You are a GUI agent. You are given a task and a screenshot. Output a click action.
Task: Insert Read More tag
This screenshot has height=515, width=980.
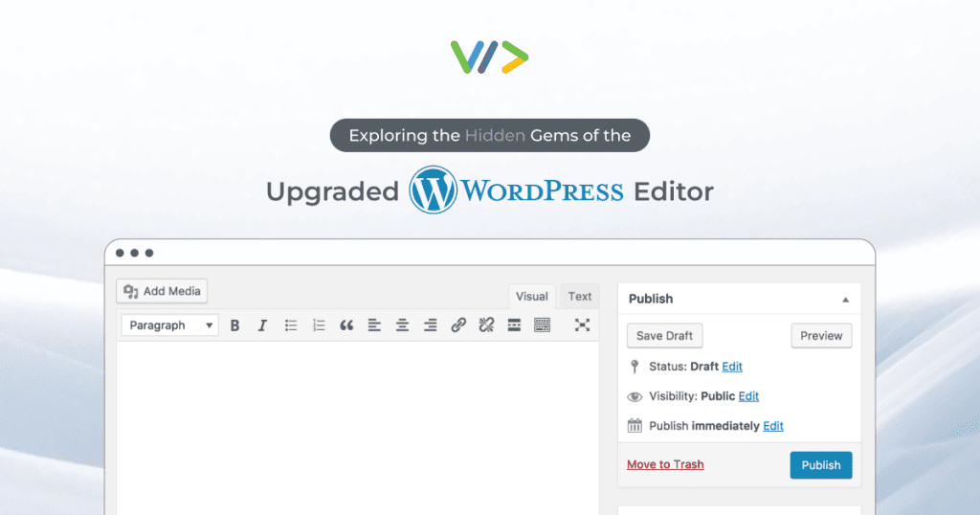pyautogui.click(x=514, y=325)
